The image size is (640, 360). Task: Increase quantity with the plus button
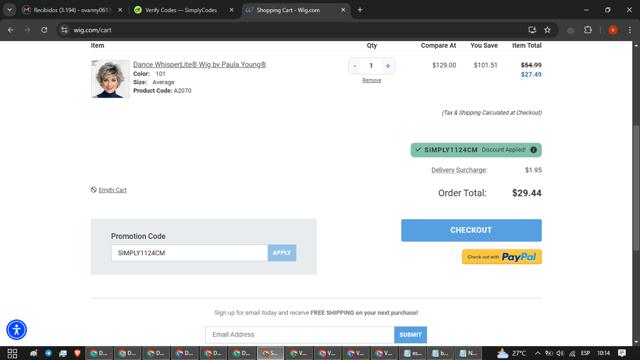(387, 66)
